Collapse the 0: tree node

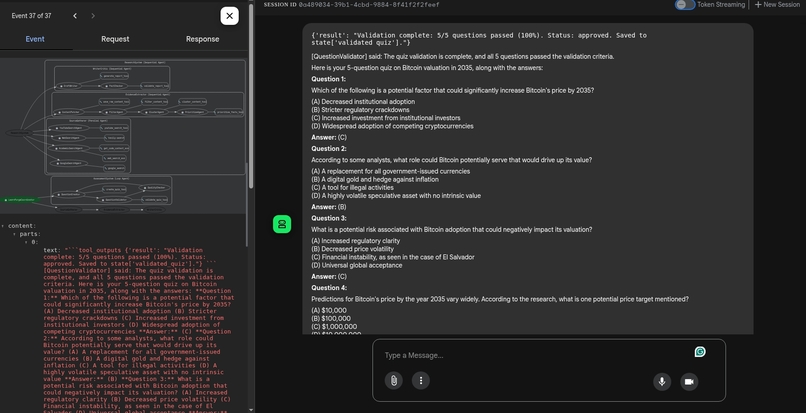(x=26, y=242)
